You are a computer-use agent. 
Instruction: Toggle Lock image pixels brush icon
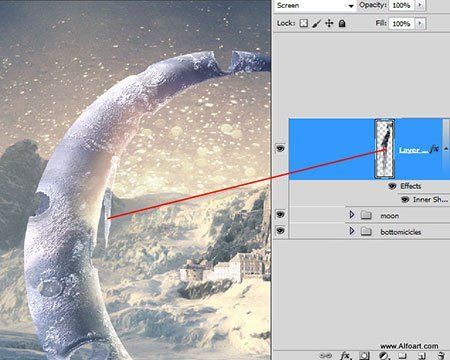(316, 23)
